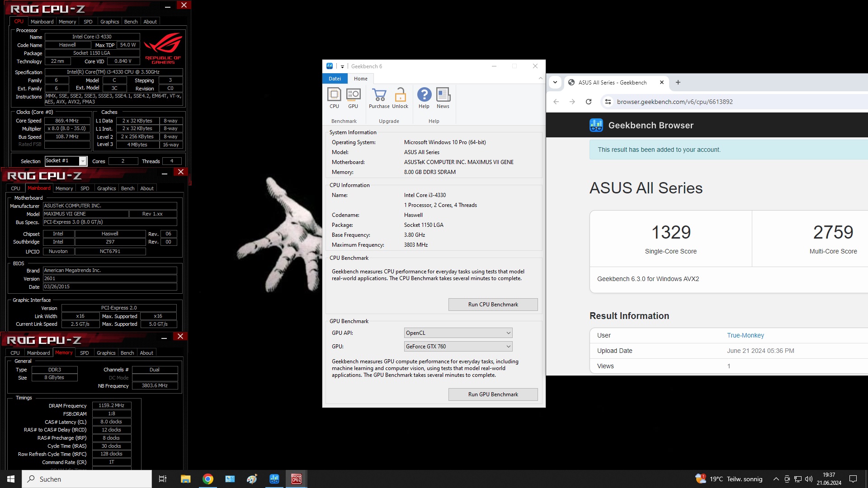
Task: Open the GPU benchmark icon in Geekbench ribbon
Action: (x=353, y=98)
